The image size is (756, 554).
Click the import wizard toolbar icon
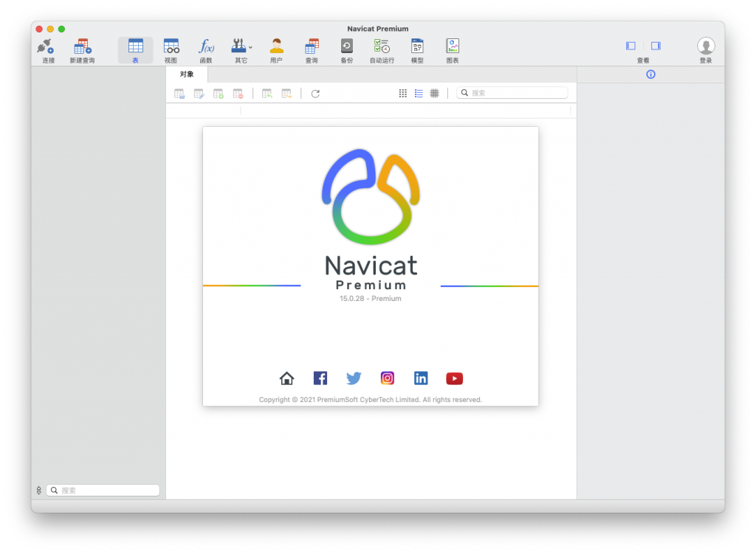pos(267,94)
